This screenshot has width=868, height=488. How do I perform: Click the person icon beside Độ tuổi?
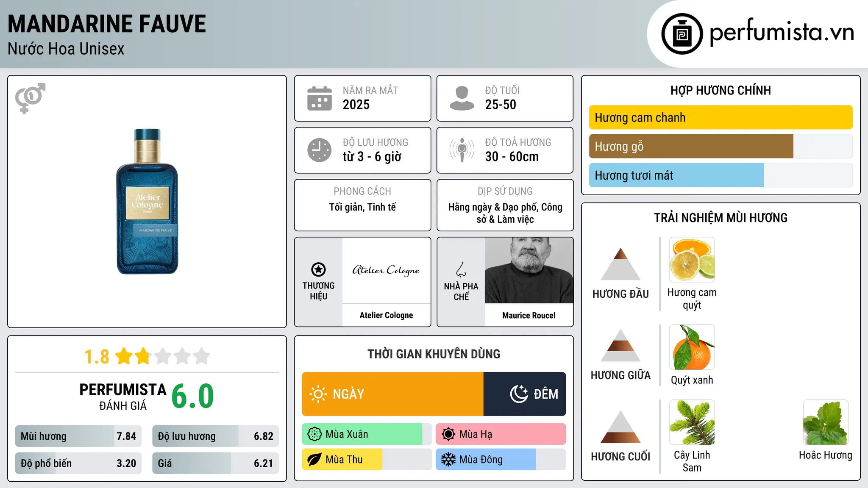(x=462, y=98)
